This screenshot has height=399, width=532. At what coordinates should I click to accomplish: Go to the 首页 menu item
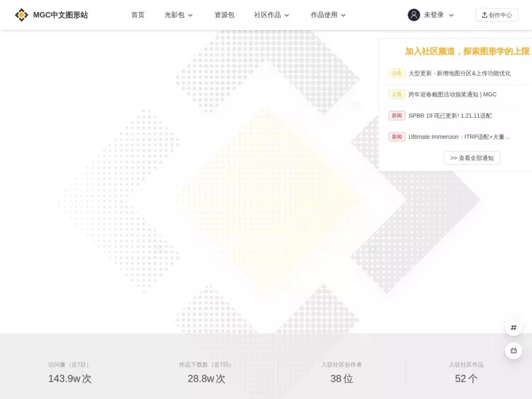[x=138, y=15]
